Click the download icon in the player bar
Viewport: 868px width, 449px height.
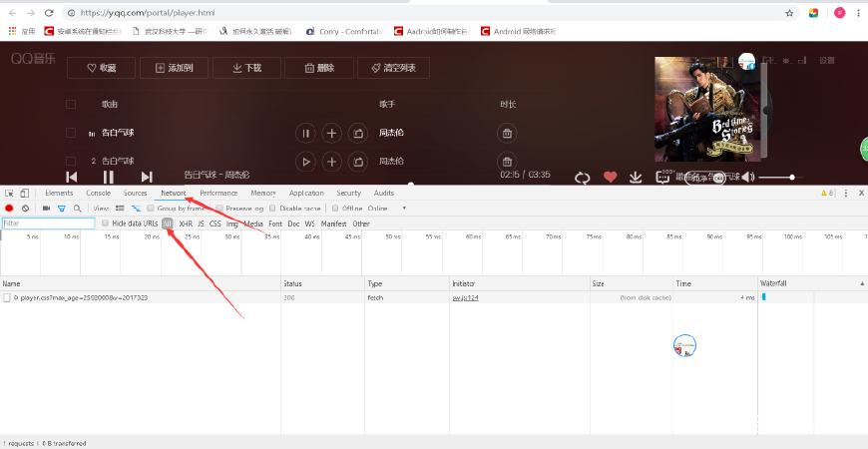tap(636, 178)
